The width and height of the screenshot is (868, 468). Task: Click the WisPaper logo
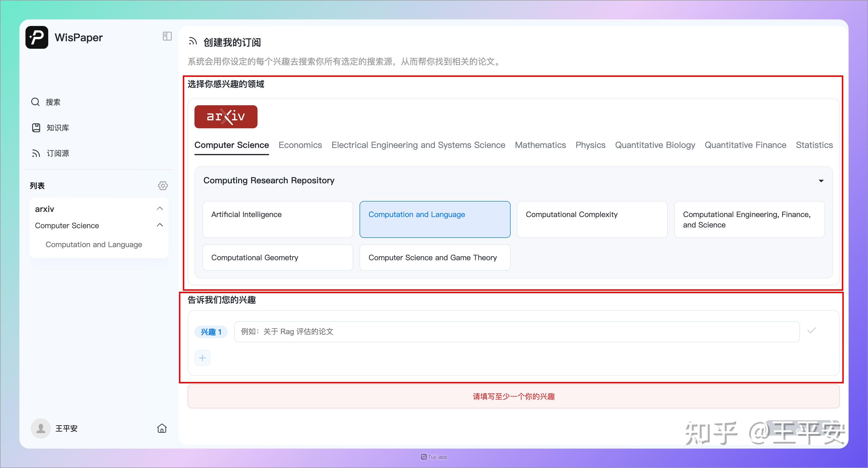37,37
